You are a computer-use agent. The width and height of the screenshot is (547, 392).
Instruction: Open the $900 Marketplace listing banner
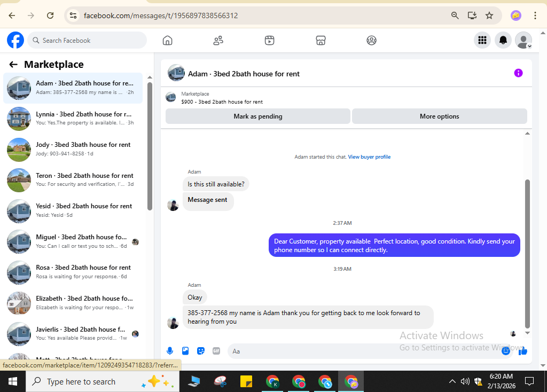[222, 98]
